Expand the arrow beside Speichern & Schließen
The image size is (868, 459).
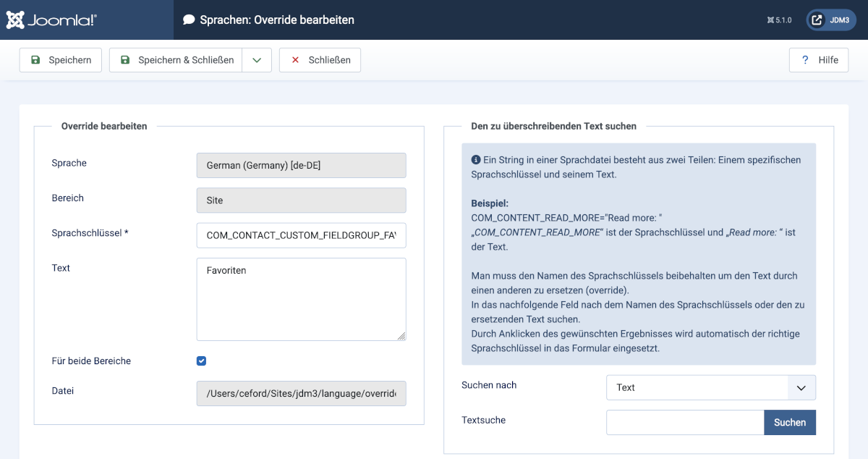click(258, 60)
